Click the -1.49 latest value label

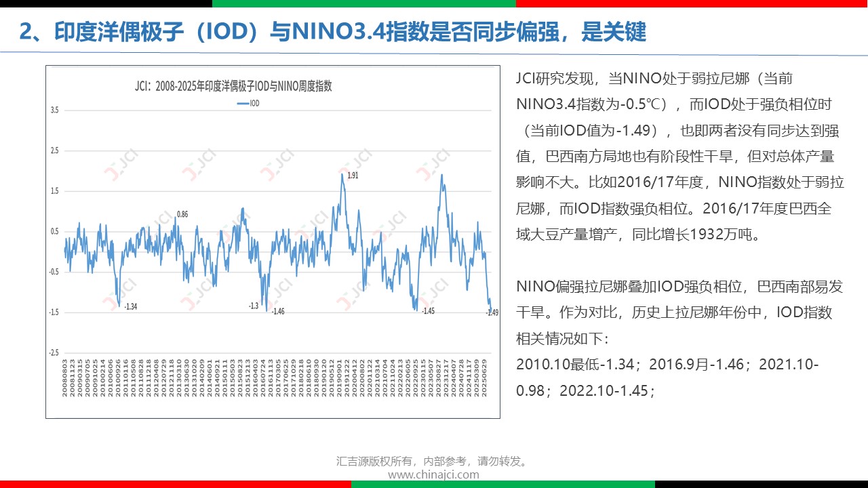[492, 312]
